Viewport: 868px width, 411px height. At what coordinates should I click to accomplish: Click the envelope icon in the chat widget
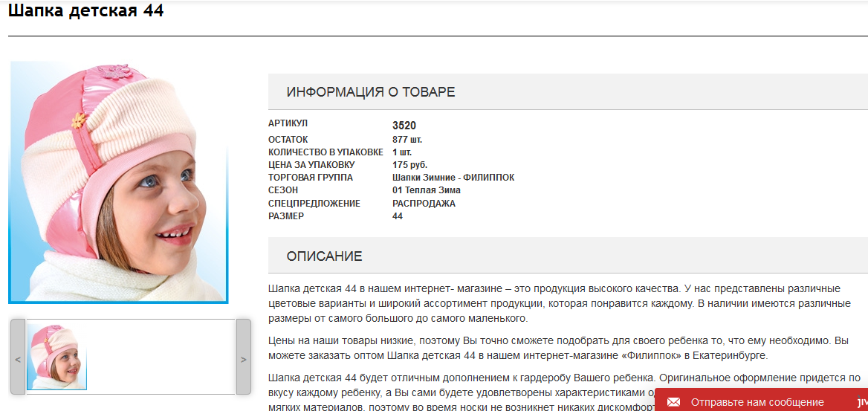674,402
